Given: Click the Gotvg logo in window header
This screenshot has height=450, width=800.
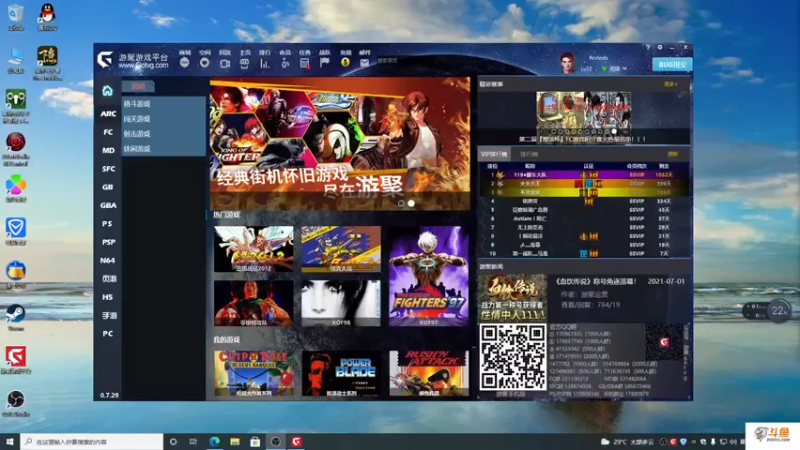Looking at the screenshot, I should pos(105,60).
